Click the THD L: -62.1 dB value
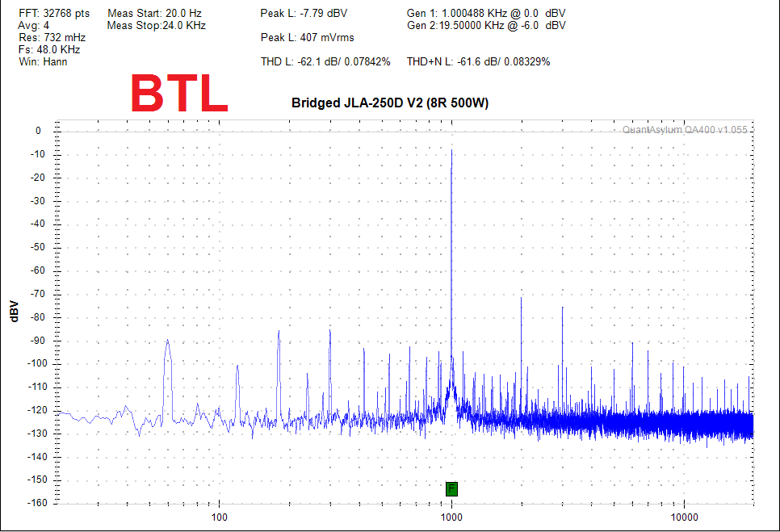The width and height of the screenshot is (780, 532). point(325,61)
